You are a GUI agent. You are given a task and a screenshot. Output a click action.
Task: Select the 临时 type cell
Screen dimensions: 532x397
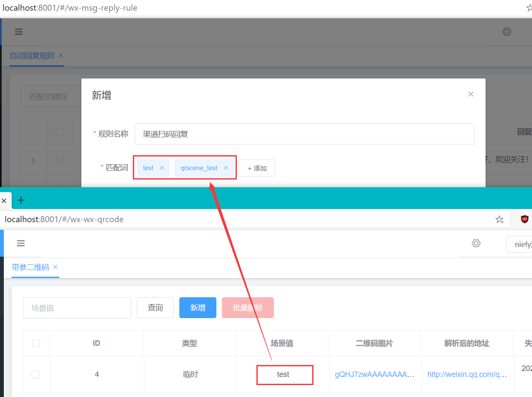pyautogui.click(x=190, y=374)
